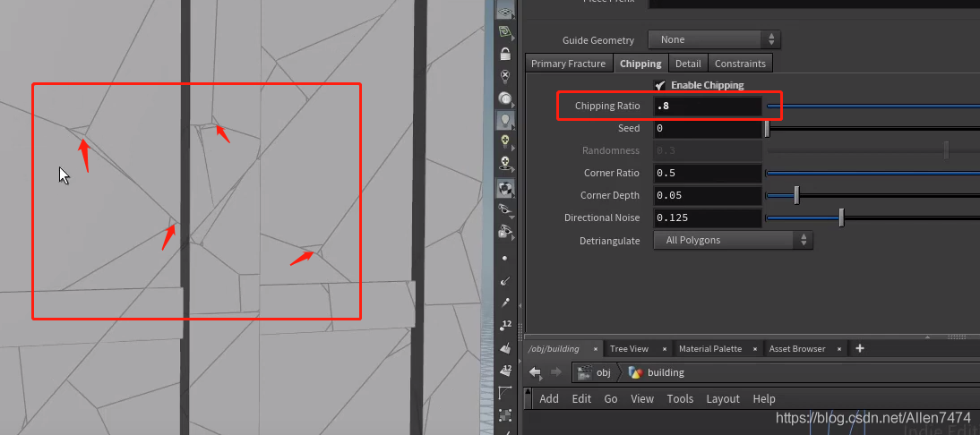This screenshot has width=980, height=435.
Task: Click the headlight bulb display icon
Action: [x=505, y=120]
